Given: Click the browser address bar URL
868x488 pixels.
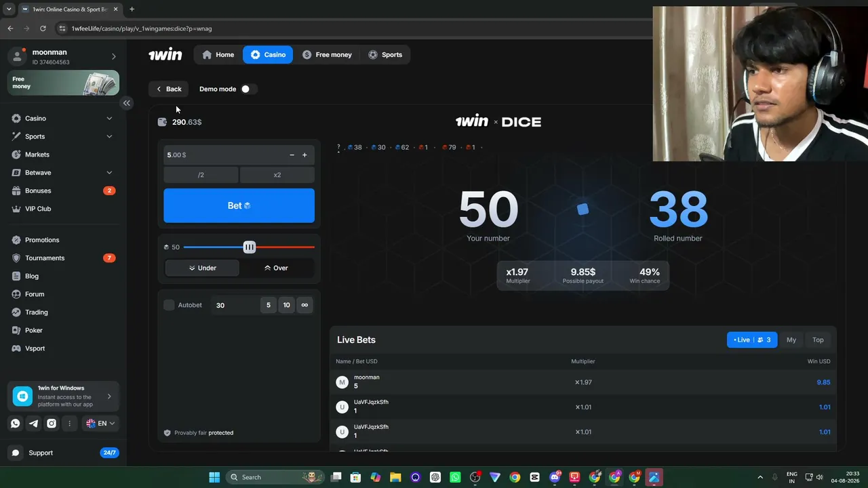Looking at the screenshot, I should pyautogui.click(x=142, y=28).
